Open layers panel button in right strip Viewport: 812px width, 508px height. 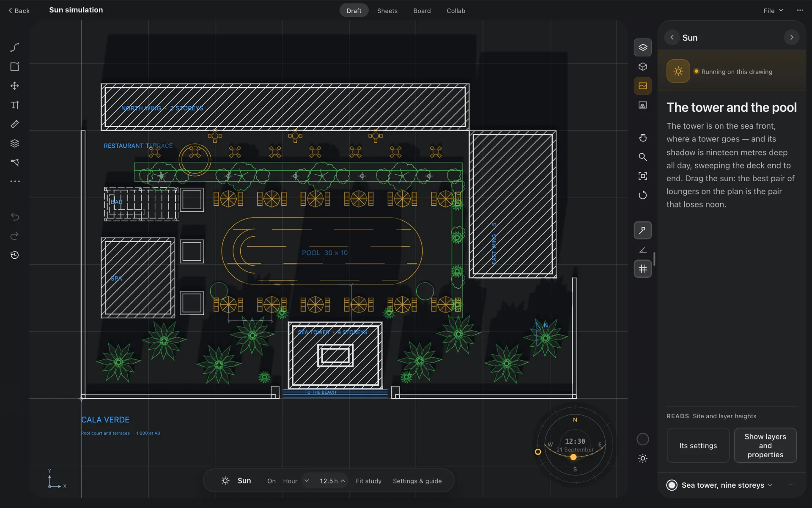coord(642,47)
